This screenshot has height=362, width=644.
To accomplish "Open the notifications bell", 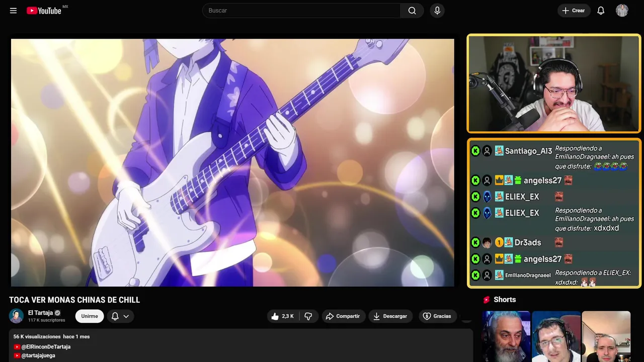I will 601,11.
